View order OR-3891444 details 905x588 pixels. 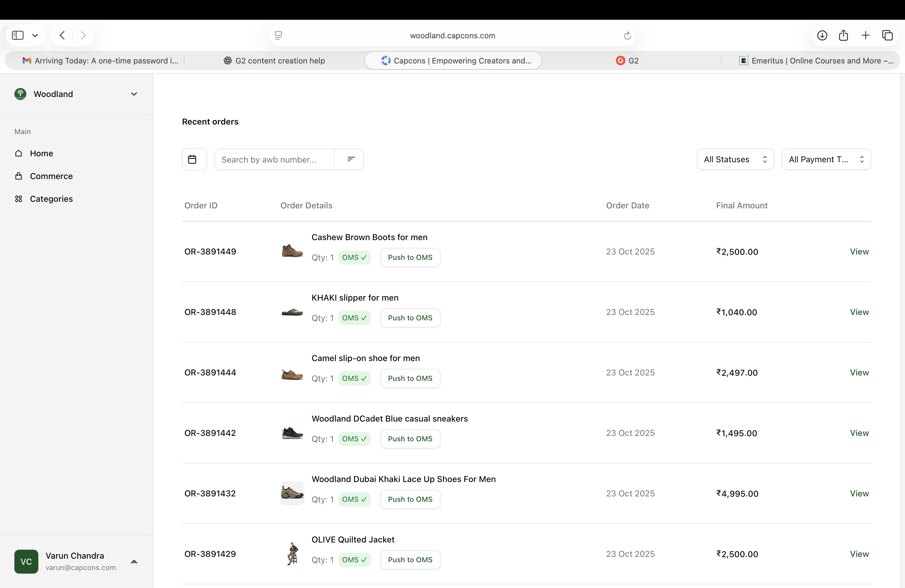[x=859, y=372]
